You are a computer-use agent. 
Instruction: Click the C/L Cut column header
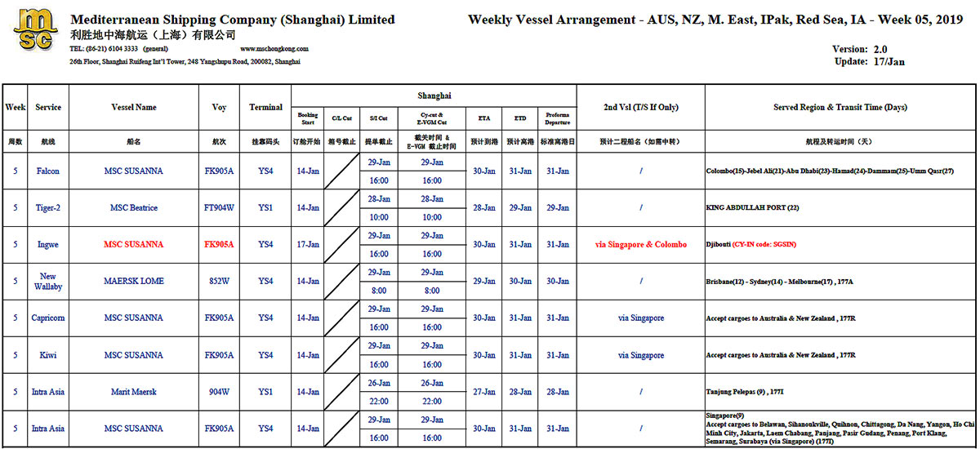pos(341,118)
